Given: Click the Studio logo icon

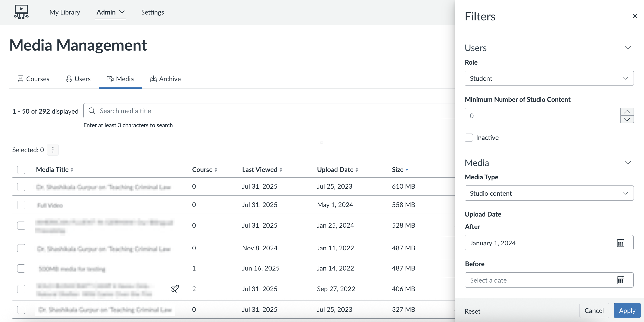Looking at the screenshot, I should [x=21, y=12].
